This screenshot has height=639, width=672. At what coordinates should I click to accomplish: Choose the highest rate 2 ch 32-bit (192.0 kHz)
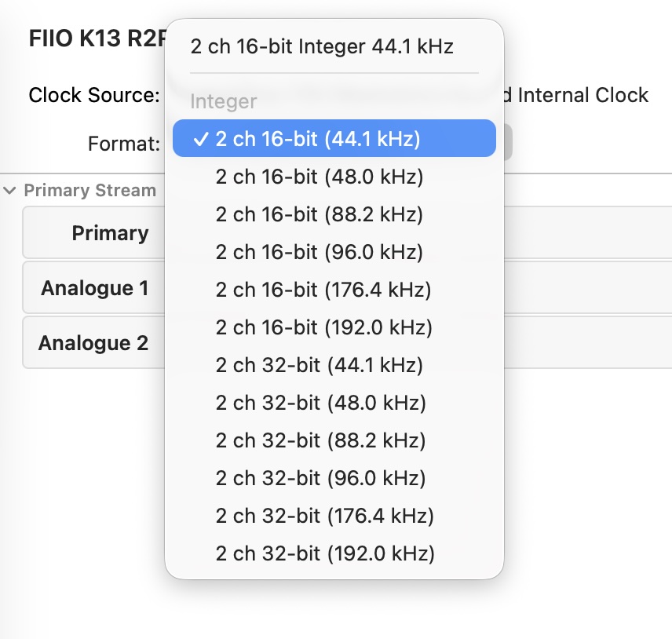pos(323,553)
